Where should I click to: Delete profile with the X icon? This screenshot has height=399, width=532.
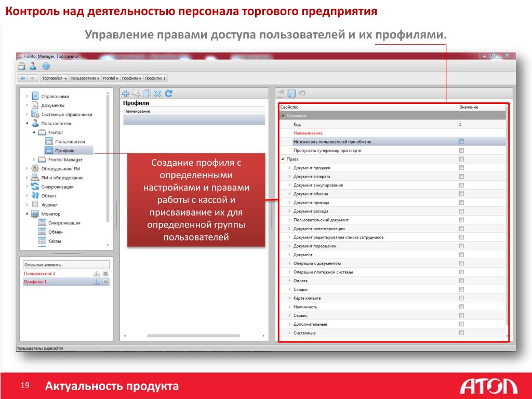click(157, 94)
